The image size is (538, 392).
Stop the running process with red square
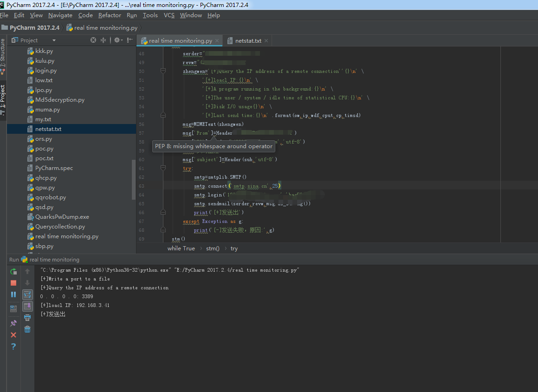(x=13, y=283)
